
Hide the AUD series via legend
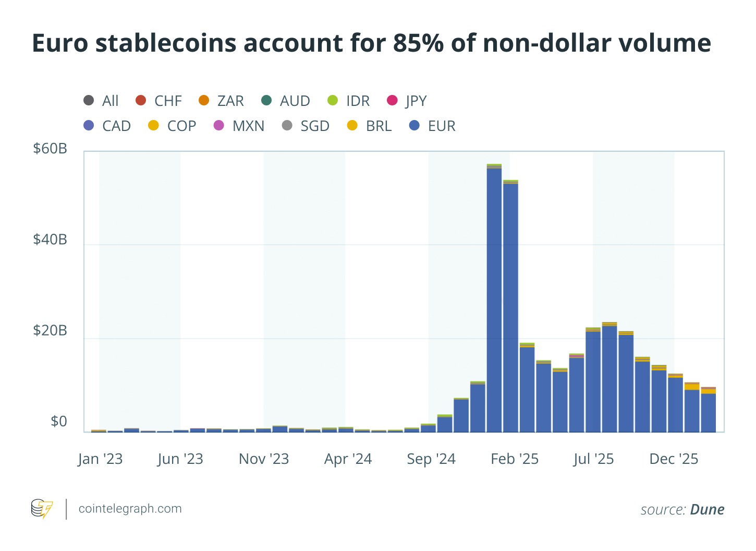tap(266, 100)
